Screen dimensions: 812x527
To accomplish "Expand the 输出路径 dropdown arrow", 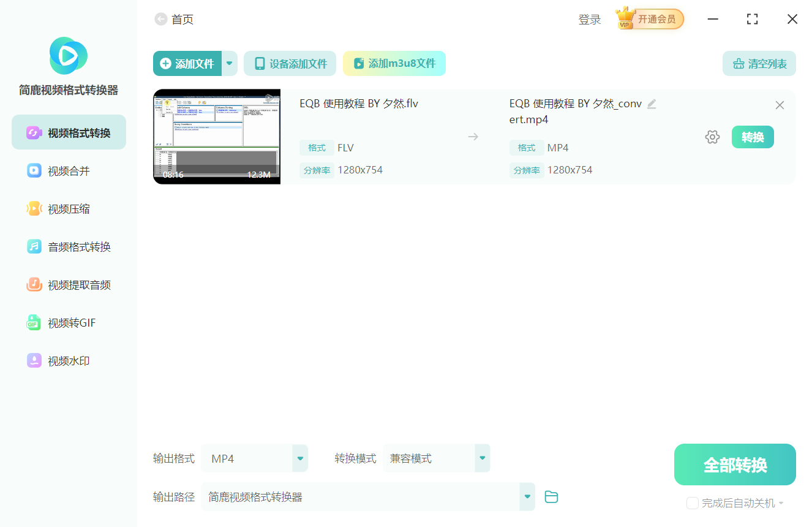I will [x=527, y=497].
